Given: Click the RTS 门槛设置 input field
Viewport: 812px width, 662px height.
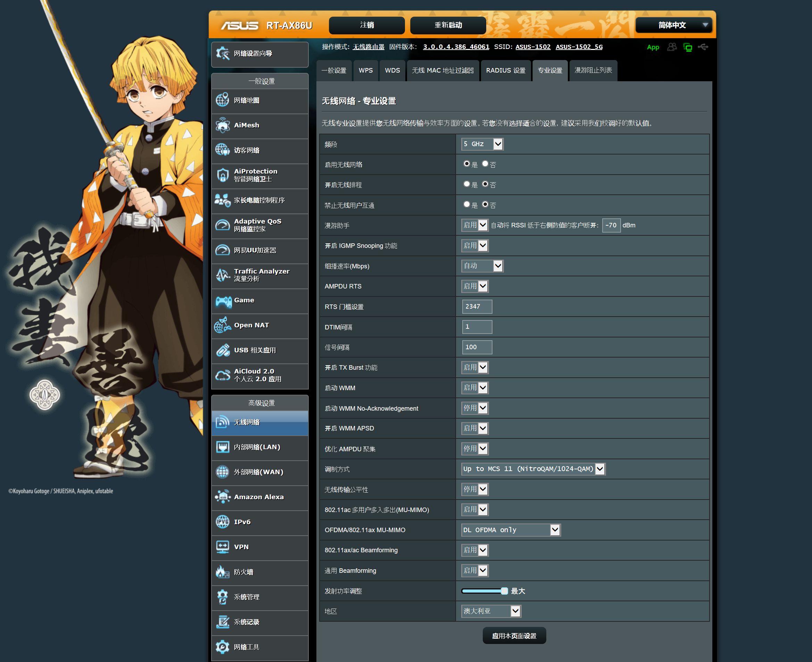Looking at the screenshot, I should [477, 307].
